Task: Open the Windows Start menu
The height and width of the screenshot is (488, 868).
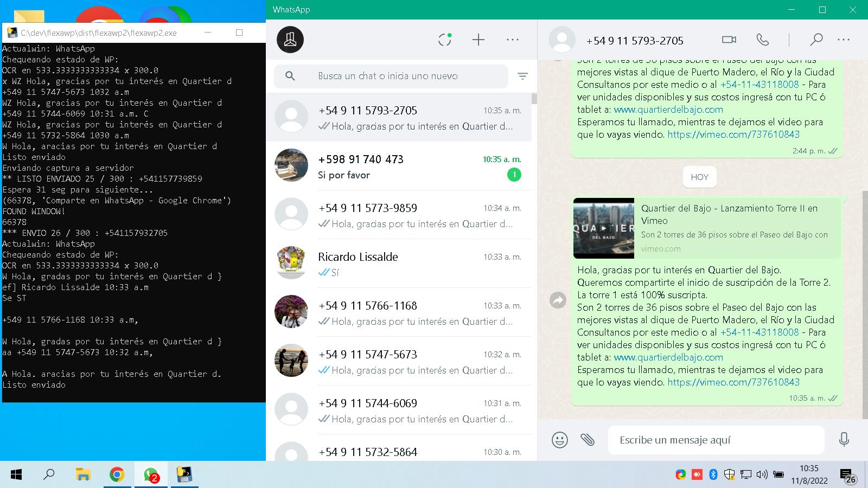Action: tap(16, 475)
